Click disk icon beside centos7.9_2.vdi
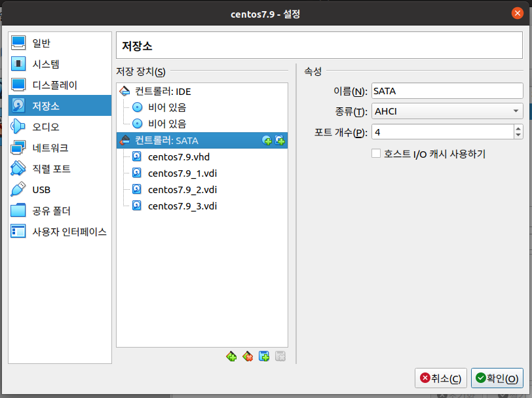This screenshot has height=398, width=532. [x=137, y=189]
